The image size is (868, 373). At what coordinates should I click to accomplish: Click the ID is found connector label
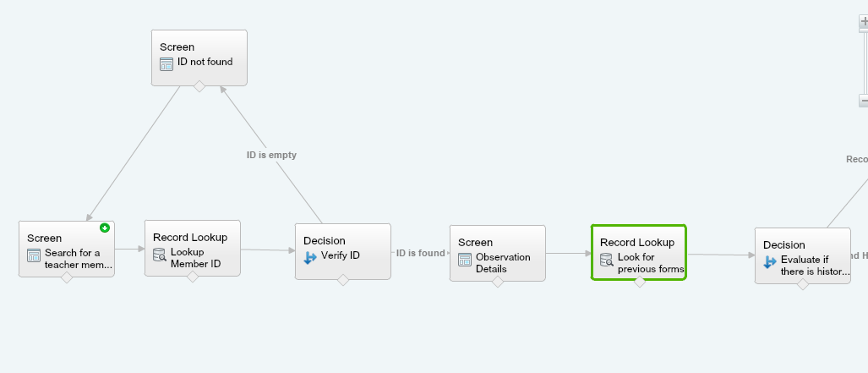(x=420, y=253)
